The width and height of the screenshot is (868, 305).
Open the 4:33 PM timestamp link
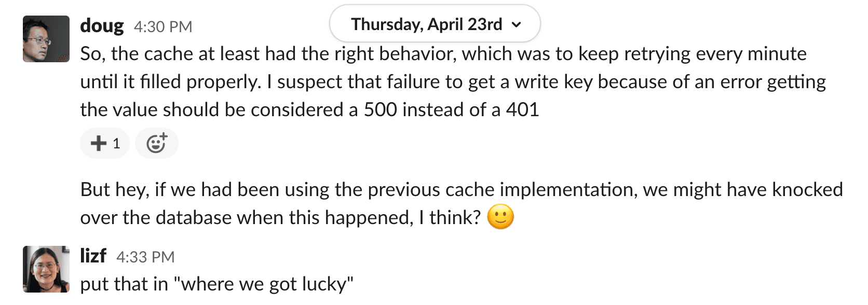click(x=145, y=257)
